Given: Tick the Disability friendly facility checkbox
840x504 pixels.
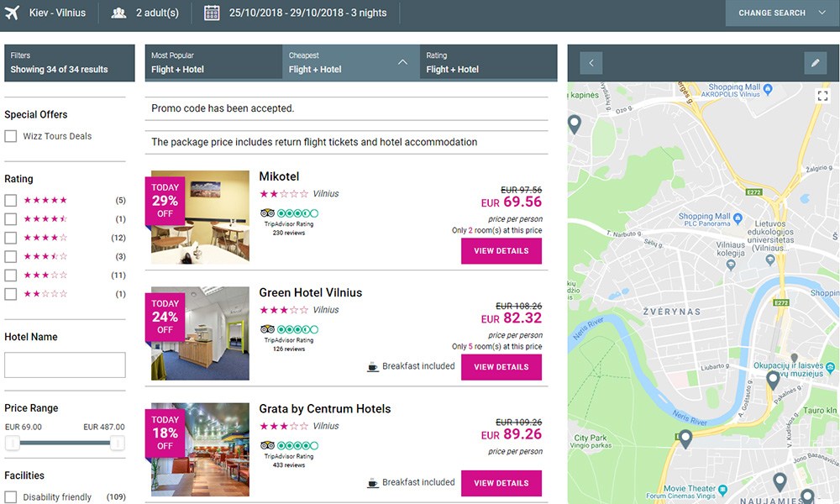Looking at the screenshot, I should (x=11, y=497).
